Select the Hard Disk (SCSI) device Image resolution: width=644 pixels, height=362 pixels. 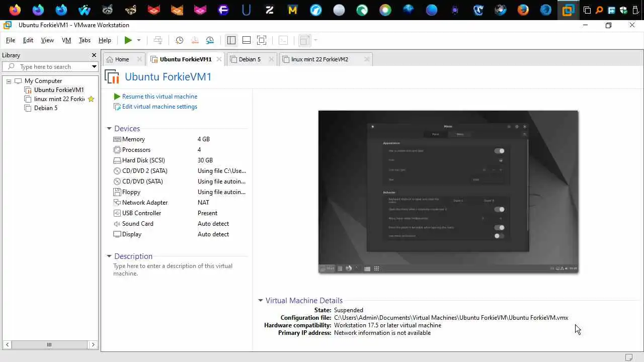point(179,160)
